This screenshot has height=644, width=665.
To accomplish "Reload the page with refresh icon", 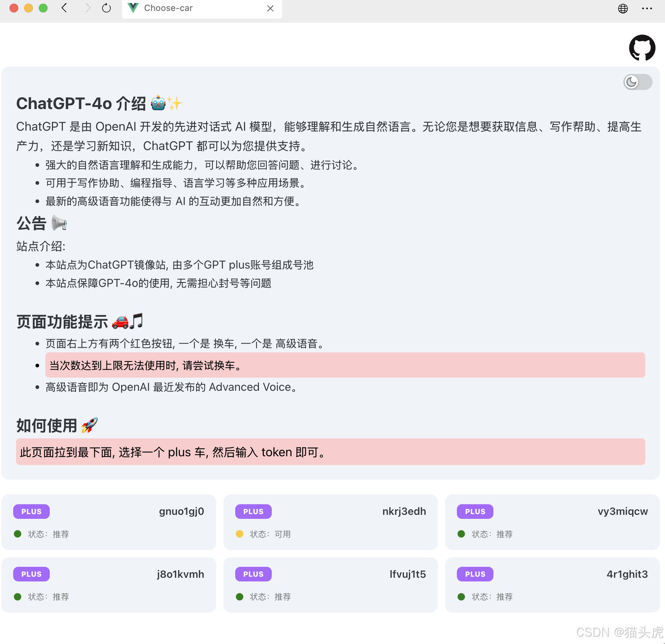I will coord(106,8).
